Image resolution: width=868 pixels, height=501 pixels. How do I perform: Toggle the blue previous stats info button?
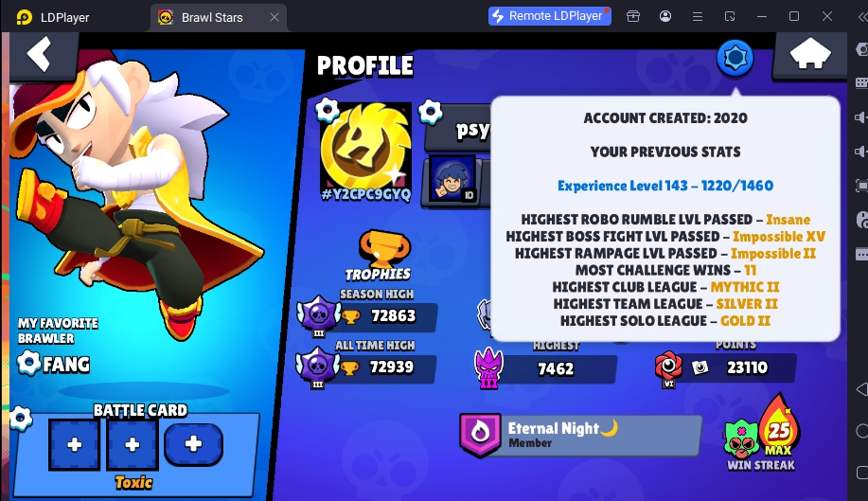click(735, 58)
